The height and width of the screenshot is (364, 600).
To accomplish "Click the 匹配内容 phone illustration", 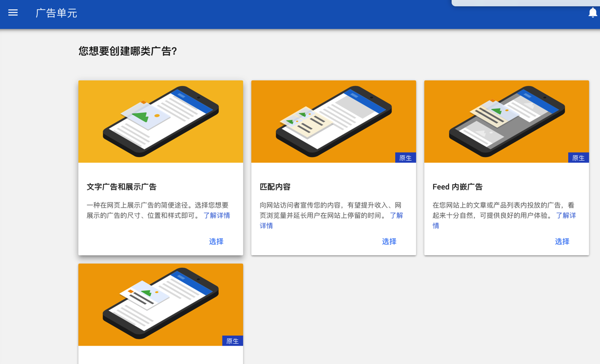I will [334, 122].
